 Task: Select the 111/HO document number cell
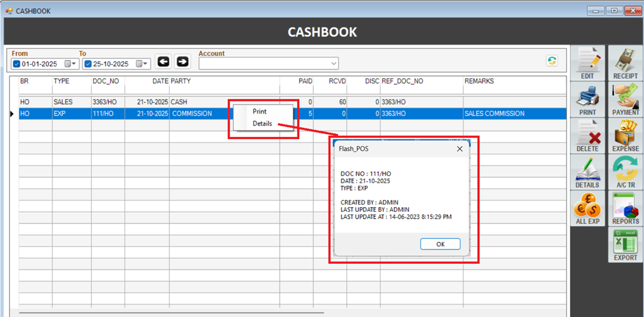pyautogui.click(x=108, y=114)
